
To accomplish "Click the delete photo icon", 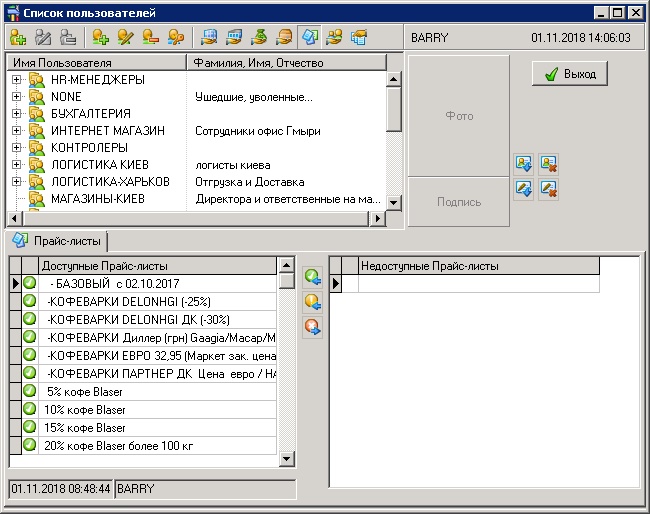I will [x=548, y=164].
